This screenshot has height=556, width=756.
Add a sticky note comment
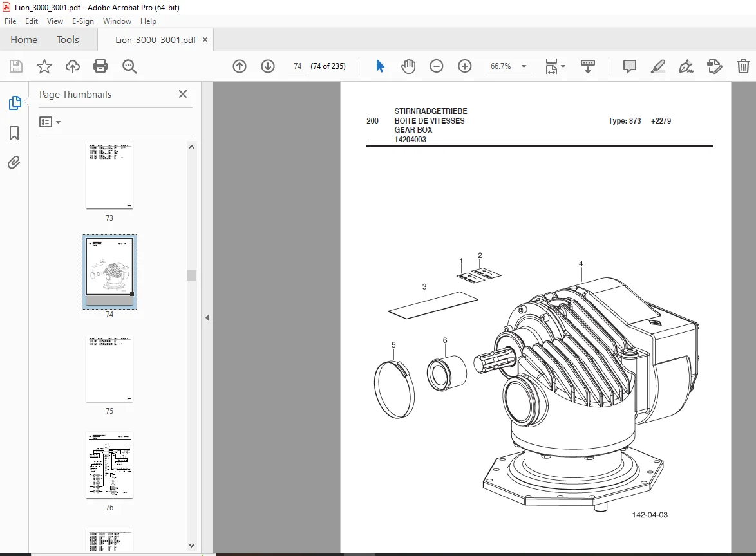[x=630, y=66]
